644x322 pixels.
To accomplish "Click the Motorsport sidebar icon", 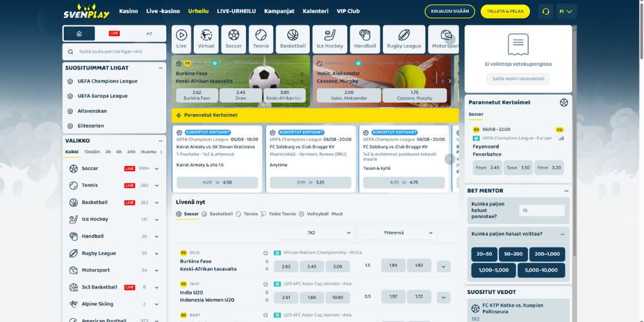I will tap(73, 270).
